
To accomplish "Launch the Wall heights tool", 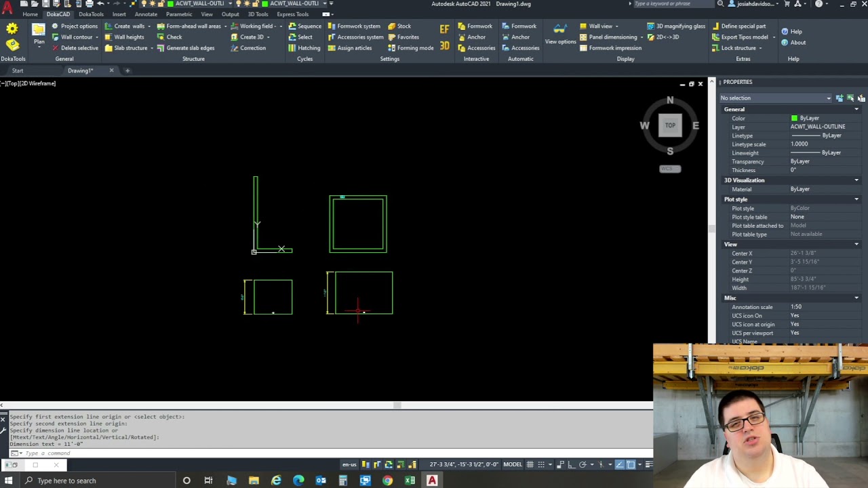I will (124, 37).
